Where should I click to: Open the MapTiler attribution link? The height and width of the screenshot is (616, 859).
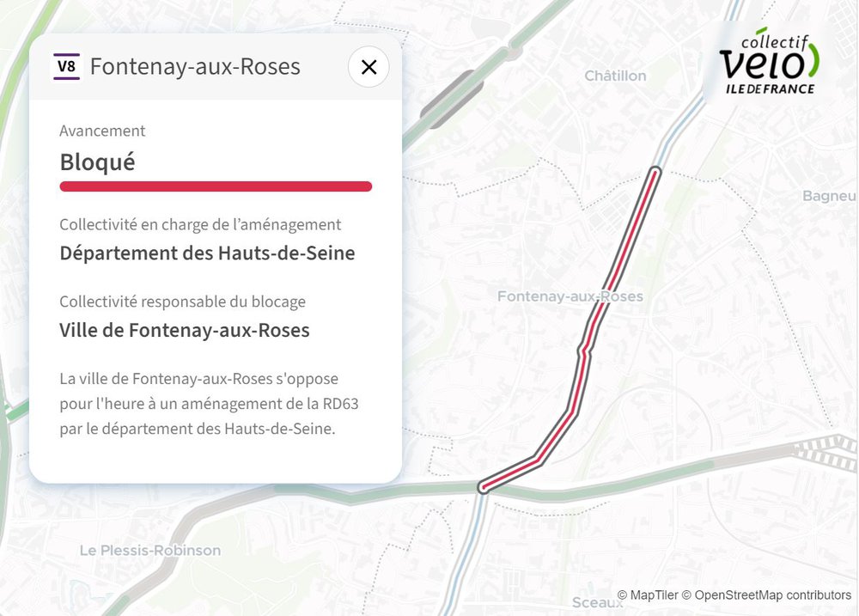coord(655,595)
